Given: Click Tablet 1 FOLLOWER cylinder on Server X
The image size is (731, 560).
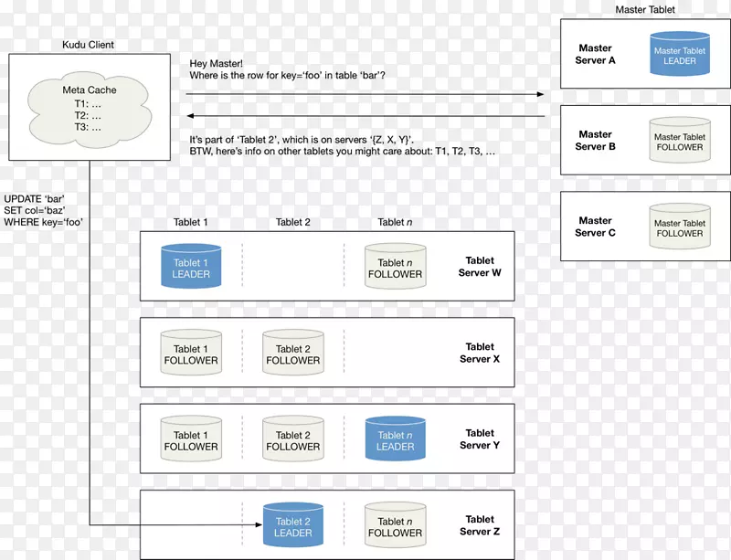Looking at the screenshot, I should point(191,352).
